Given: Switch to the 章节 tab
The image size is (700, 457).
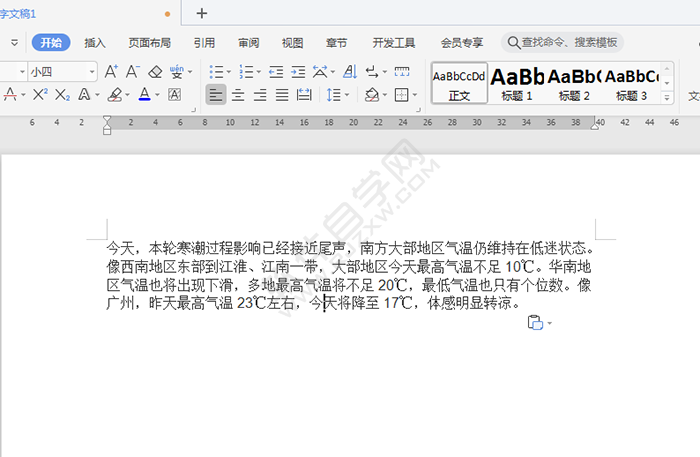Looking at the screenshot, I should (x=336, y=43).
